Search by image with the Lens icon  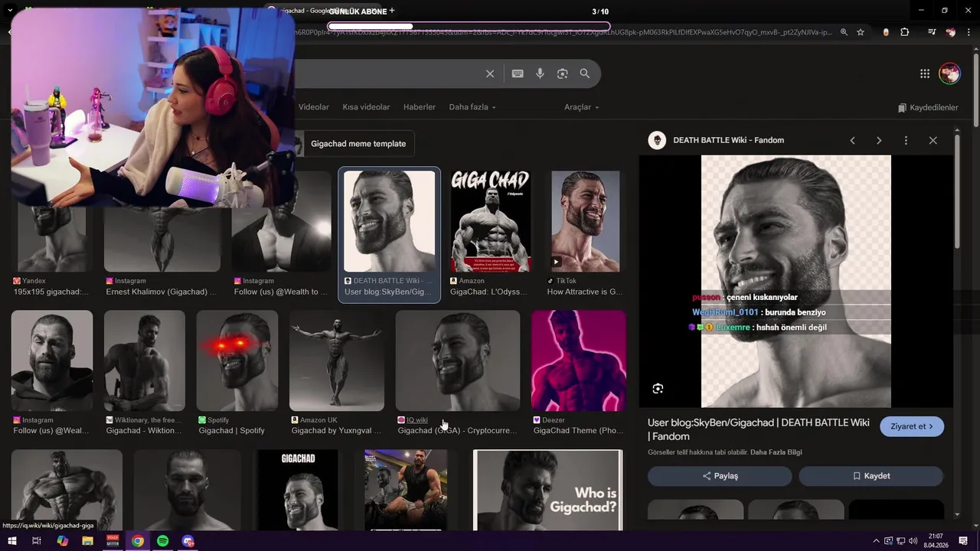pos(562,73)
